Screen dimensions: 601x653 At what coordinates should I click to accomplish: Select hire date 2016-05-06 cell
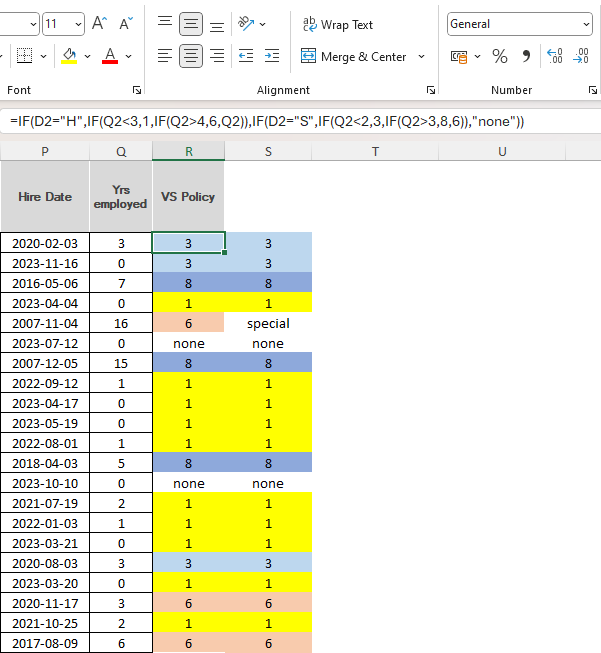[45, 284]
